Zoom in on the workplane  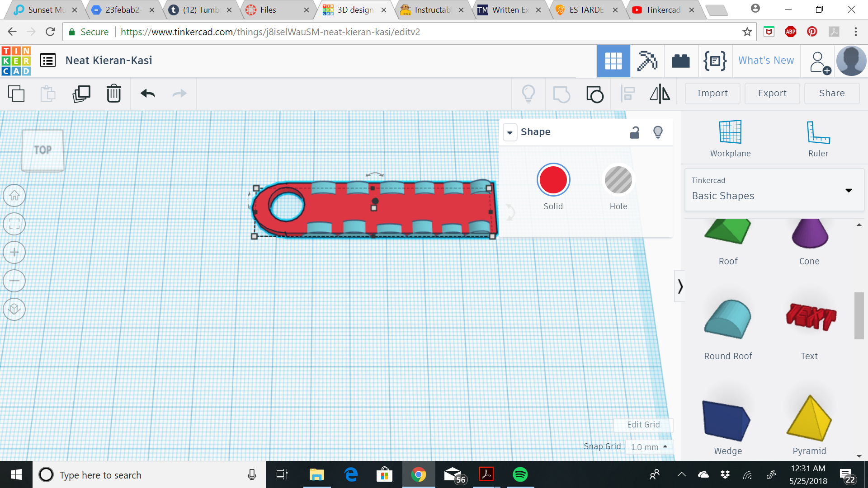pos(14,252)
